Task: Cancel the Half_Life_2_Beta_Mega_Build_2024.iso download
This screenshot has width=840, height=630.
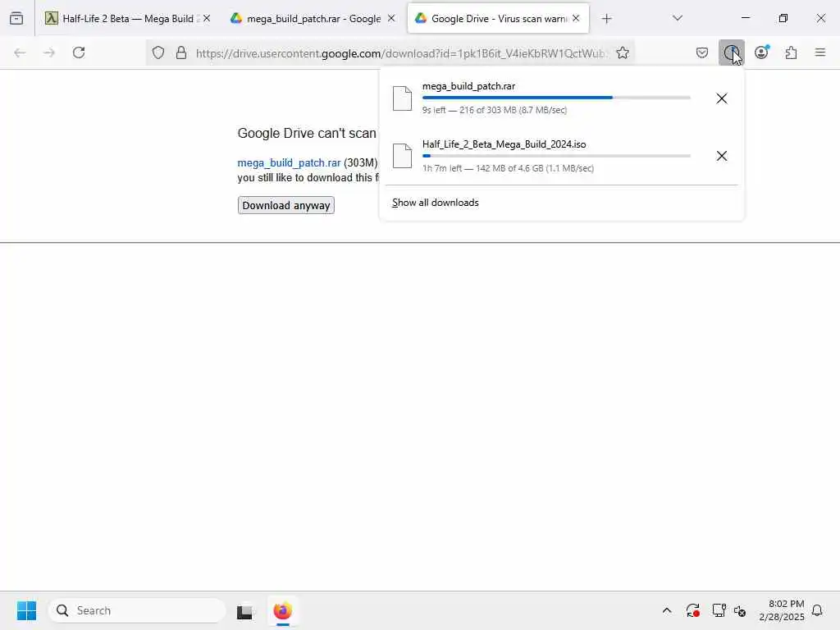Action: 722,156
